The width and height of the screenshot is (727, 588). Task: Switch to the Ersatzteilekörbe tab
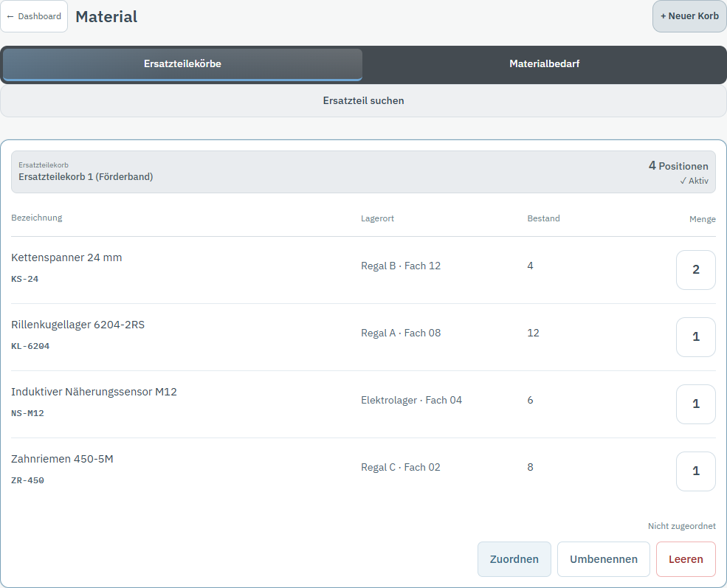coord(182,64)
